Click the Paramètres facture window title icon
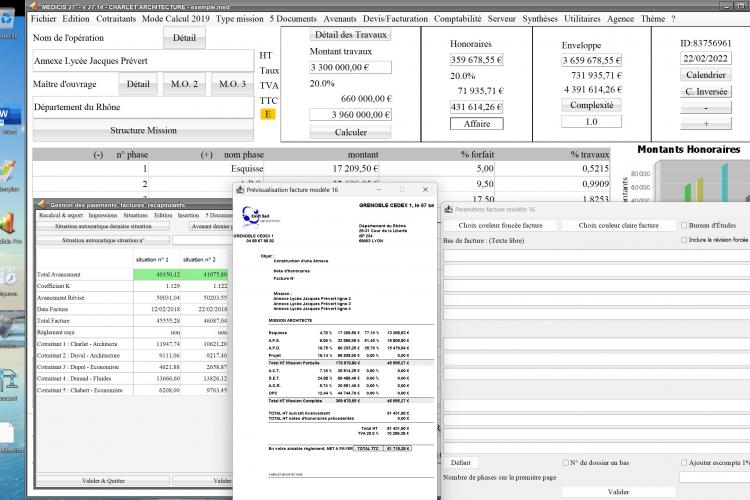This screenshot has height=500, width=750. (448, 209)
